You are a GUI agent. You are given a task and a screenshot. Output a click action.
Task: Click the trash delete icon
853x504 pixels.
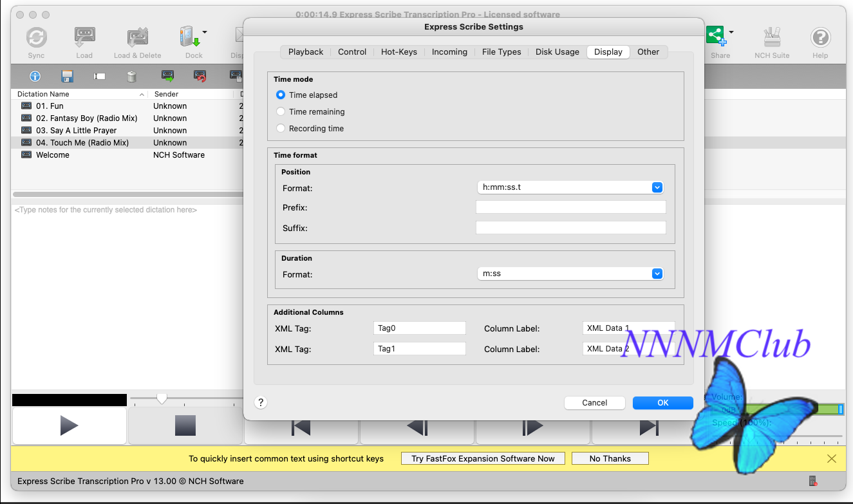(131, 77)
